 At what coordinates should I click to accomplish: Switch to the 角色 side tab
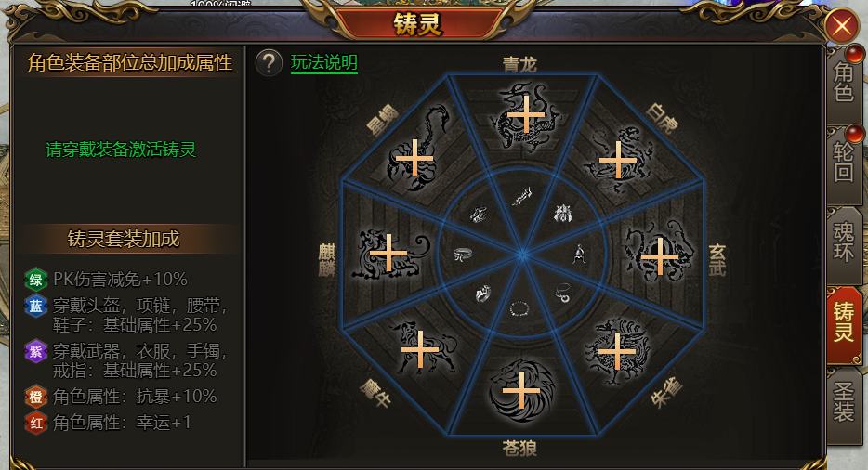[x=844, y=82]
